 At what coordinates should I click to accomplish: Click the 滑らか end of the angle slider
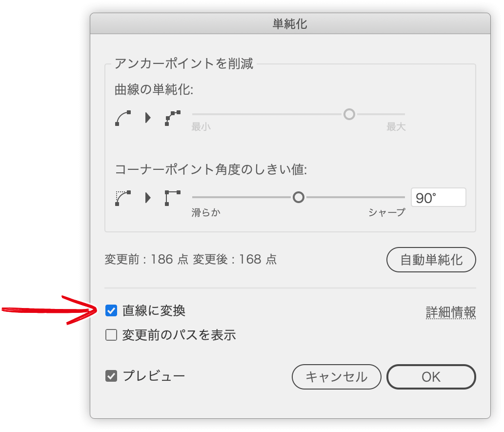coord(206,212)
